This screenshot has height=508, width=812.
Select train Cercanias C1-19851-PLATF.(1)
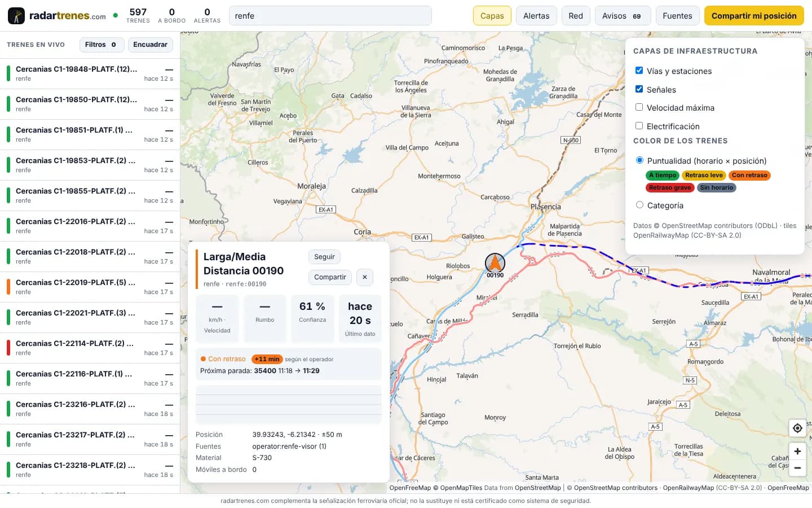[x=90, y=135]
